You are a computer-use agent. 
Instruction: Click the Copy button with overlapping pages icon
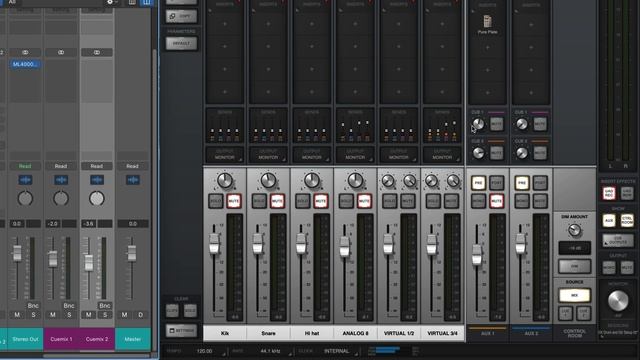[x=181, y=16]
